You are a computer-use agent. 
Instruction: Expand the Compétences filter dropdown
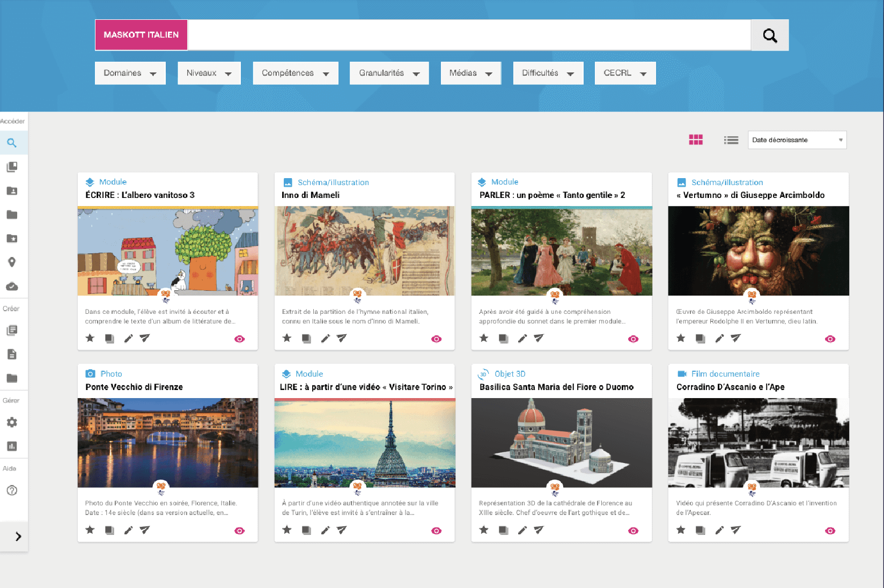pyautogui.click(x=295, y=73)
